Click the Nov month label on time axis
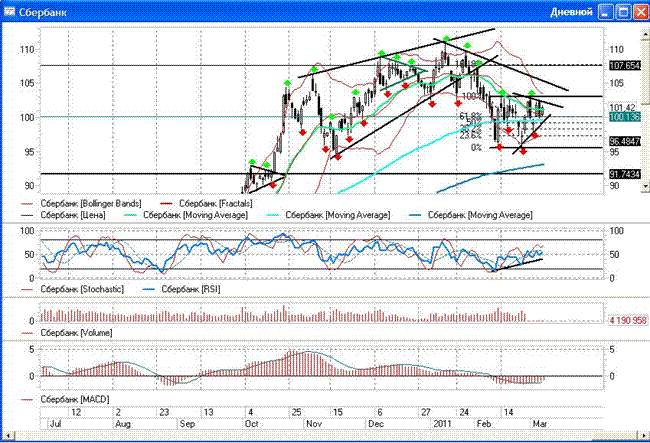 (x=314, y=424)
